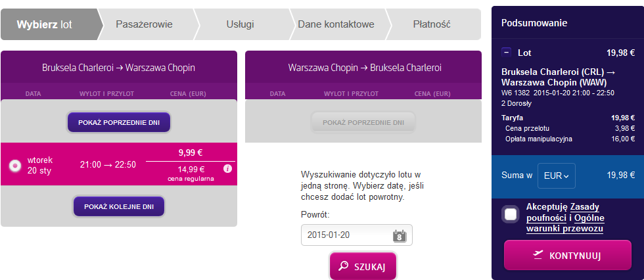Go to the Pasażerowie step tab

tap(144, 24)
